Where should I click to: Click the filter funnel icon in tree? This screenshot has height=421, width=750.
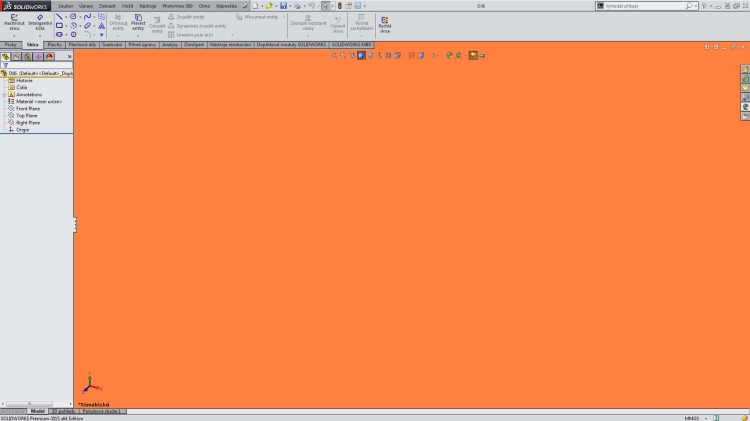click(5, 66)
